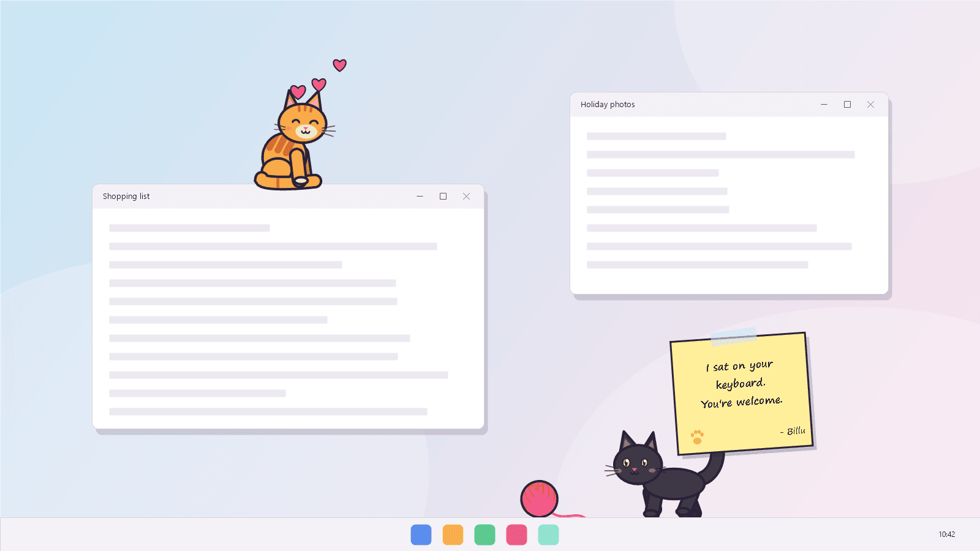Maximize the Shopping list window
Image resolution: width=980 pixels, height=551 pixels.
[443, 197]
